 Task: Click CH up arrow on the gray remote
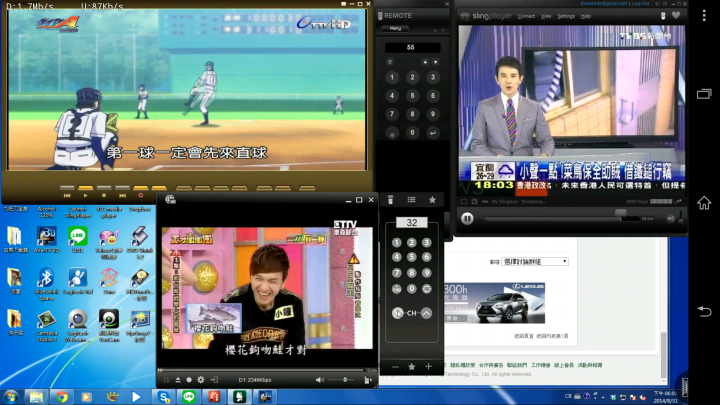point(426,313)
